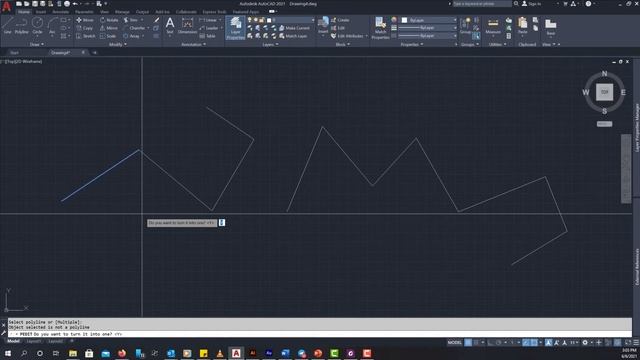Click the search help input field
Viewport: 640px width, 360px height.
point(482,4)
